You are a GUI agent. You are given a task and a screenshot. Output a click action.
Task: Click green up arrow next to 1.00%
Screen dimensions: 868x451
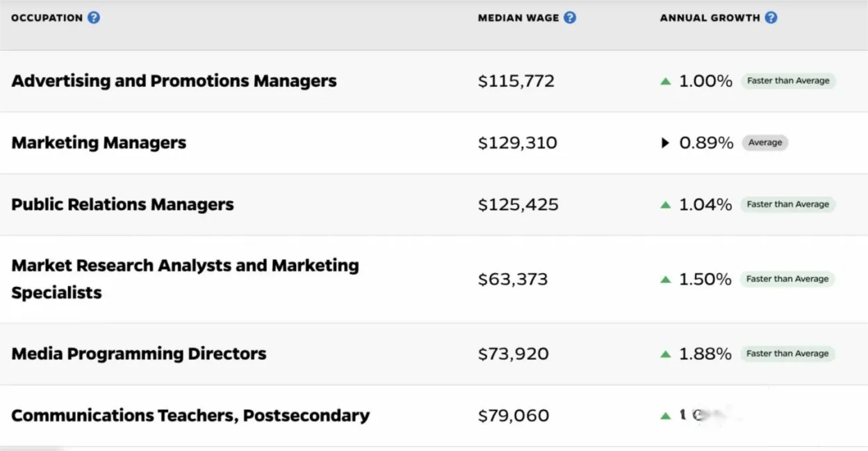coord(666,81)
